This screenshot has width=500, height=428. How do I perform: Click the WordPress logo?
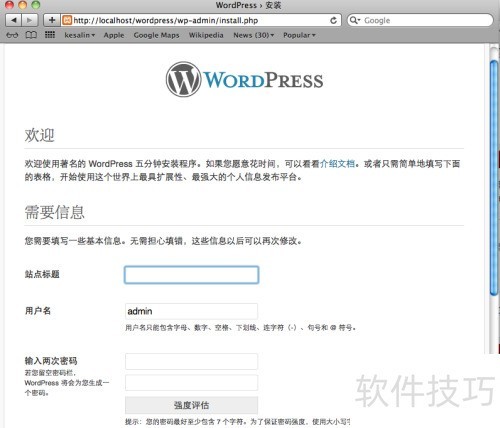pyautogui.click(x=244, y=80)
